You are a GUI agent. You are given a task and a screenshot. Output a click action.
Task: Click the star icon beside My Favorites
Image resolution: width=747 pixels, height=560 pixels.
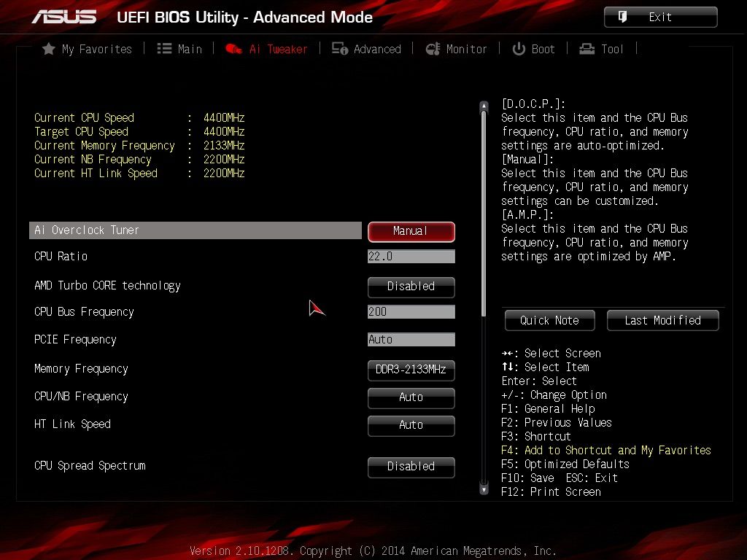48,49
